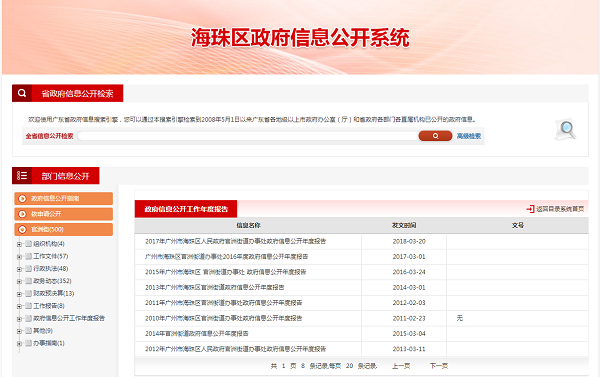The image size is (600, 377).
Task: Expand the 财政预决算(13) tree node
Action: tap(19, 294)
